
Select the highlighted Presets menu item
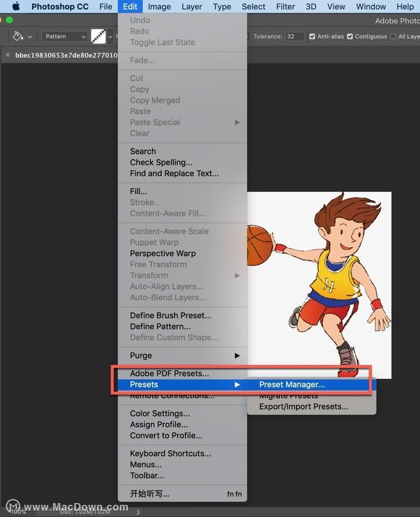[182, 385]
